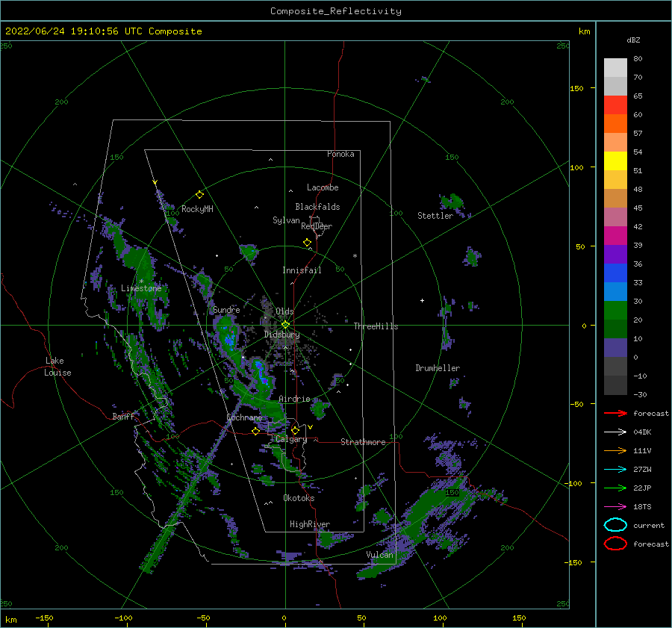Image resolution: width=672 pixels, height=628 pixels.
Task: Pick the 33 dBZ blue swatch
Action: click(615, 273)
